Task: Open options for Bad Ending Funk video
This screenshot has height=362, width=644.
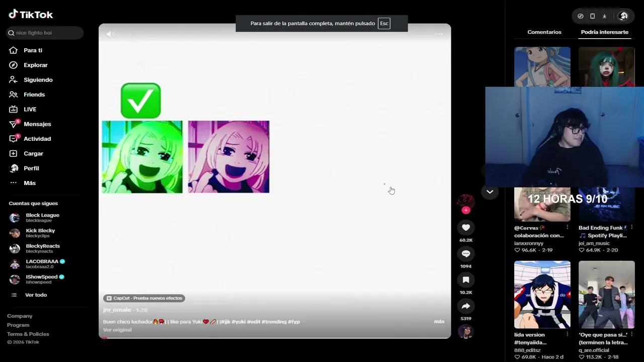Action: (631, 228)
